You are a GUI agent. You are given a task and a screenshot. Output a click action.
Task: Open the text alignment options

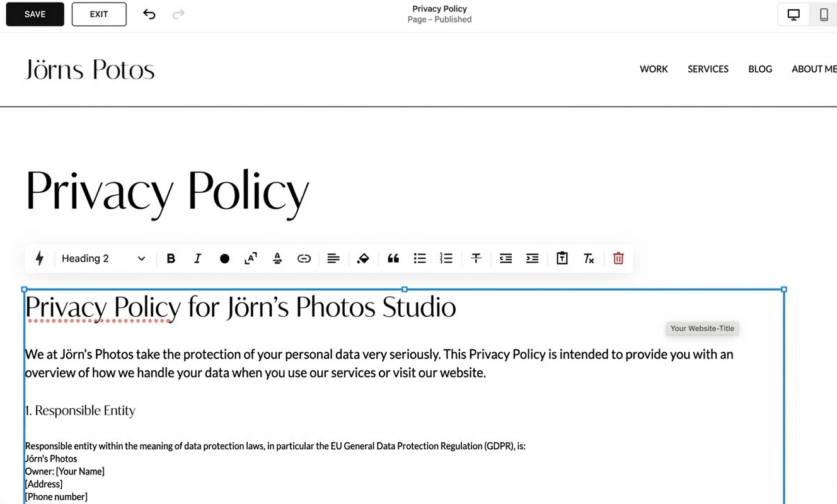point(333,258)
